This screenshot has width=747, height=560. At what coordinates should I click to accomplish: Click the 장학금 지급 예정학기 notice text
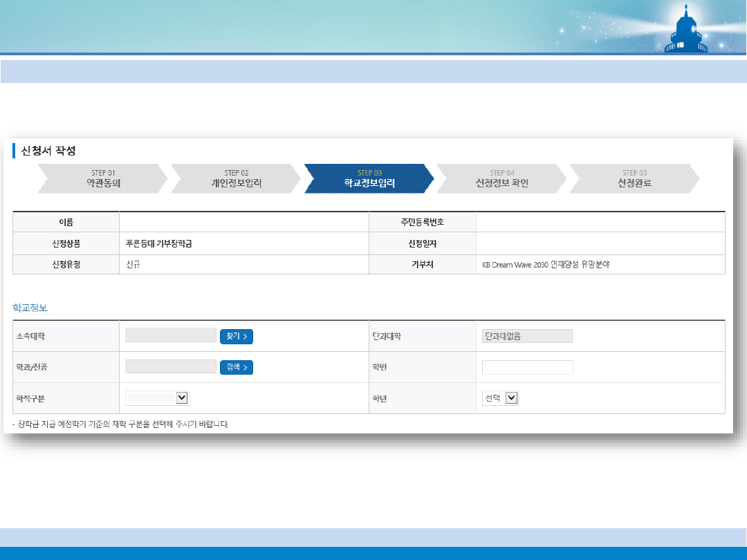tap(121, 424)
